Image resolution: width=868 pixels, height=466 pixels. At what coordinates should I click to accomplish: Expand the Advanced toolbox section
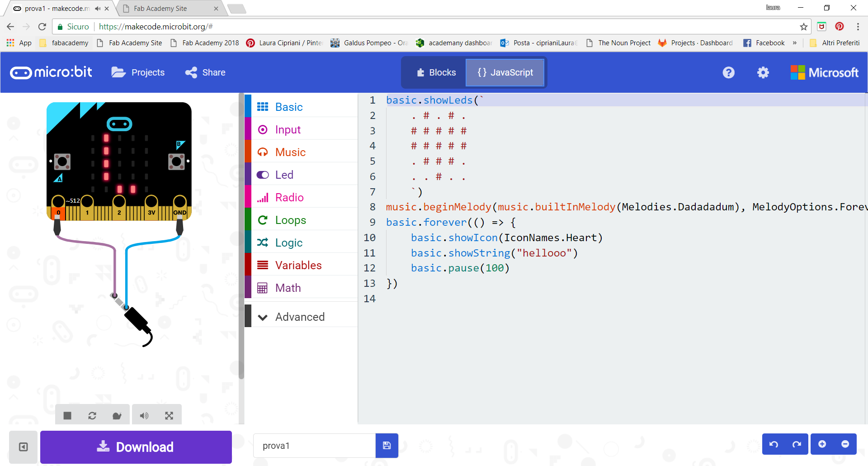tap(301, 317)
